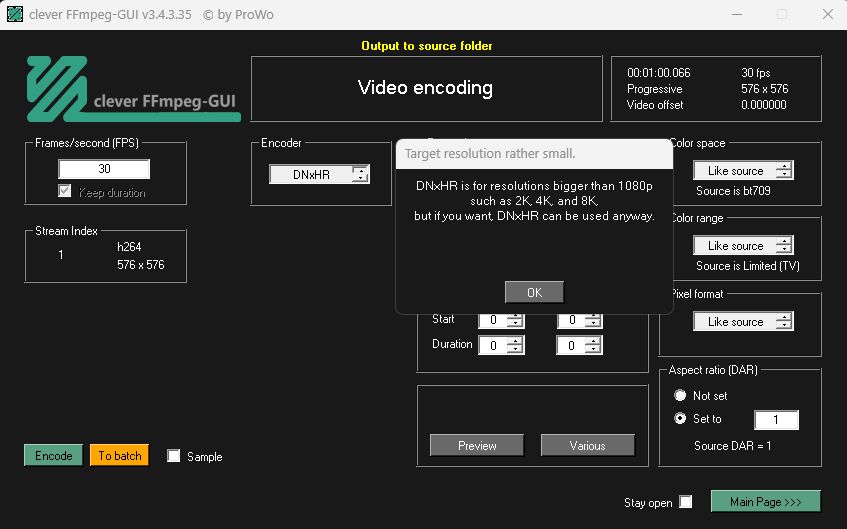Dismiss the DNxHR warning with OK

point(534,292)
